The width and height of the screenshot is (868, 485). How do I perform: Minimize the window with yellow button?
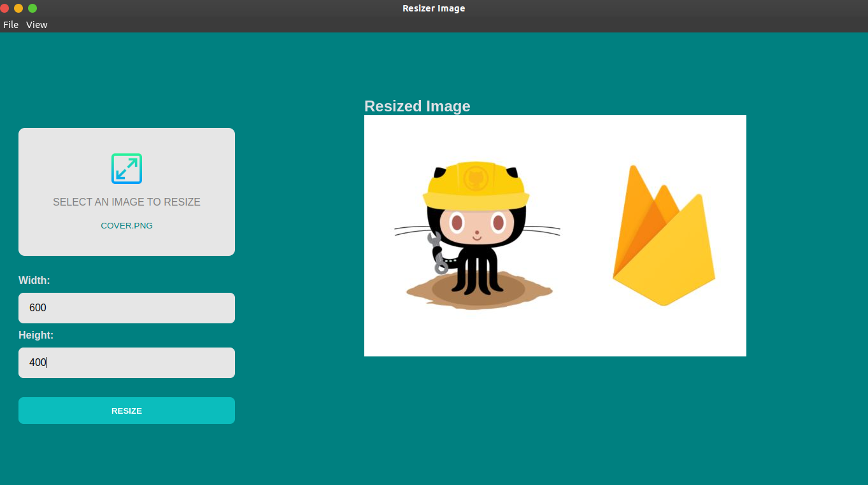(x=18, y=8)
